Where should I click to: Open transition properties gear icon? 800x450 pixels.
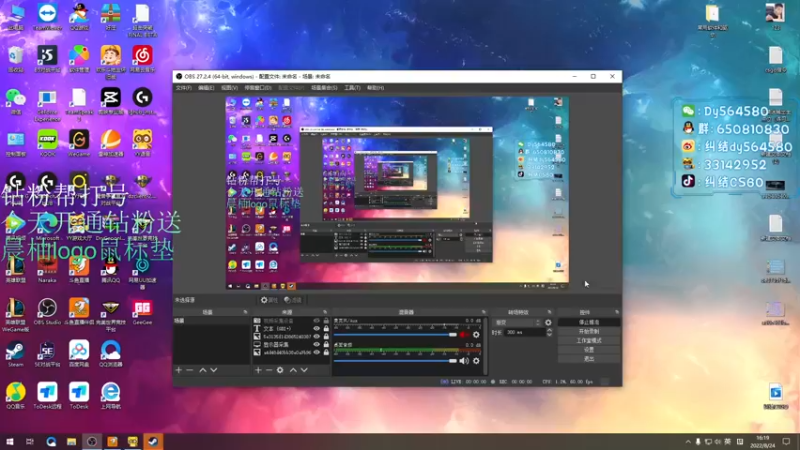pyautogui.click(x=548, y=322)
